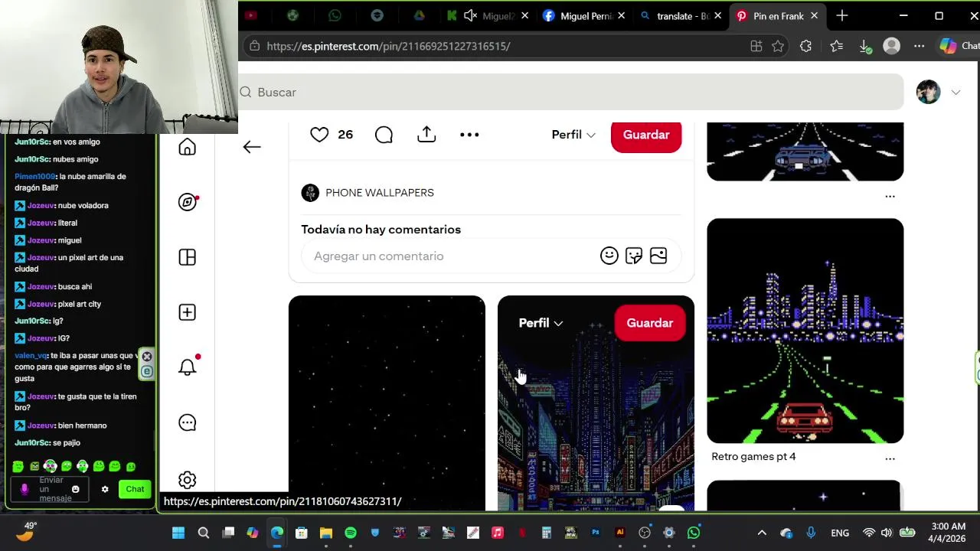The height and width of the screenshot is (551, 980).
Task: Open the Explore compass icon in sidebar
Action: pos(188,202)
